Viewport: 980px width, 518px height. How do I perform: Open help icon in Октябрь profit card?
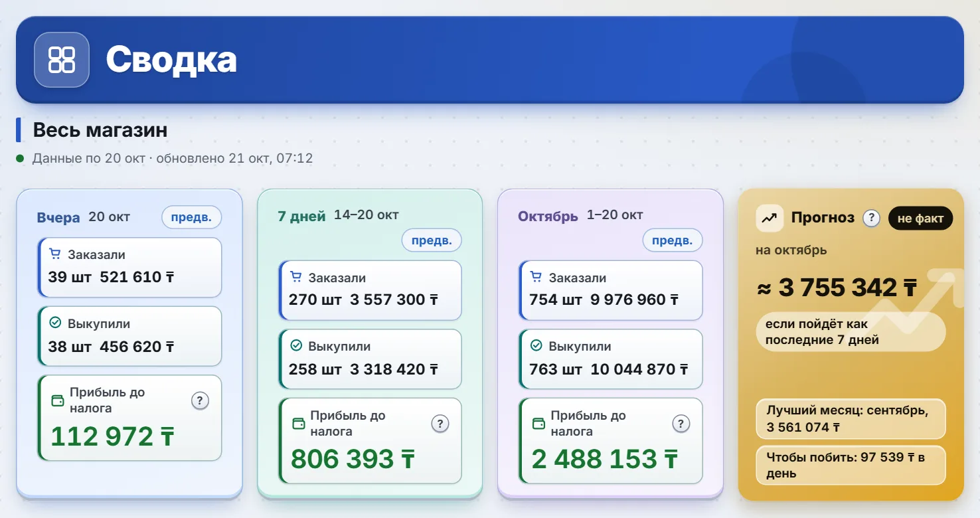(x=681, y=424)
